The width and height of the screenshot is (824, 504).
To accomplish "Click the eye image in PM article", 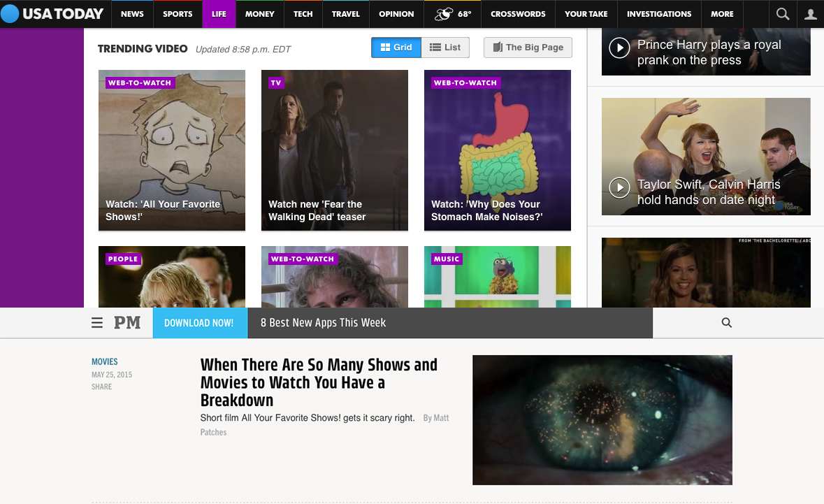I will pos(602,420).
